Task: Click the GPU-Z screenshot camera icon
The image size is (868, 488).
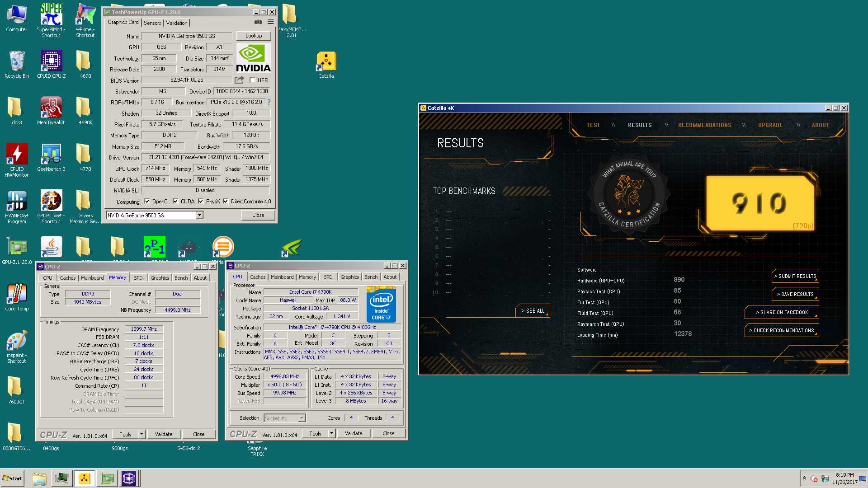Action: [258, 22]
